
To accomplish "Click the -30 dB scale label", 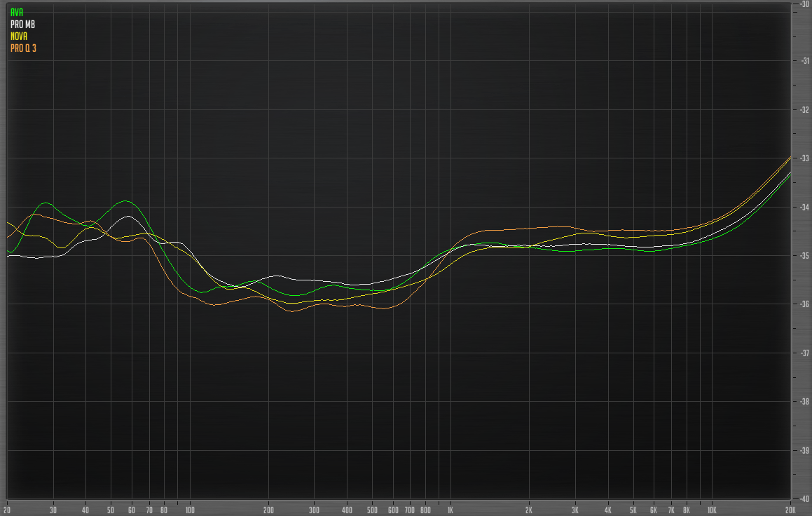I will (x=804, y=4).
